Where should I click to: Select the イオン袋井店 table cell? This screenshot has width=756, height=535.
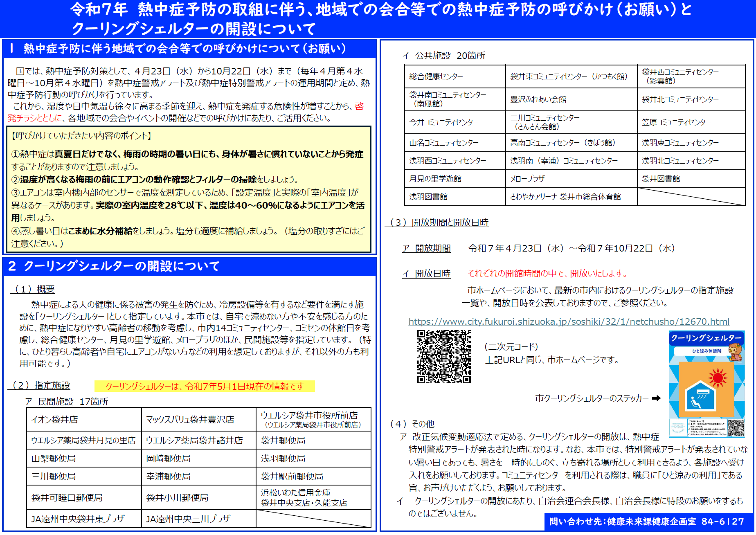[x=84, y=419]
